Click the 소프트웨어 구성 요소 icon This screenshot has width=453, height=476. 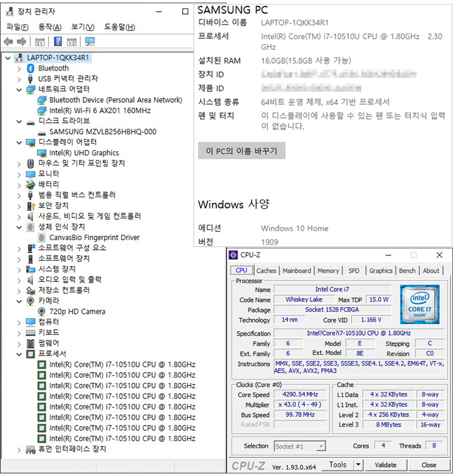click(30, 248)
